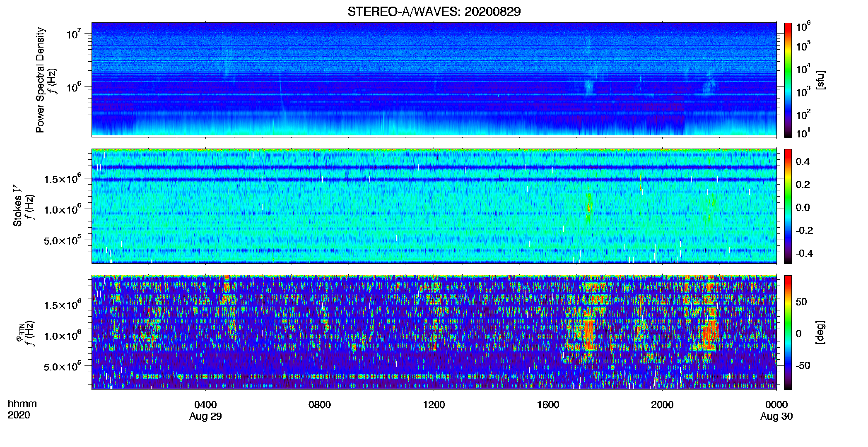Click the "0400" time axis label

pyautogui.click(x=205, y=404)
